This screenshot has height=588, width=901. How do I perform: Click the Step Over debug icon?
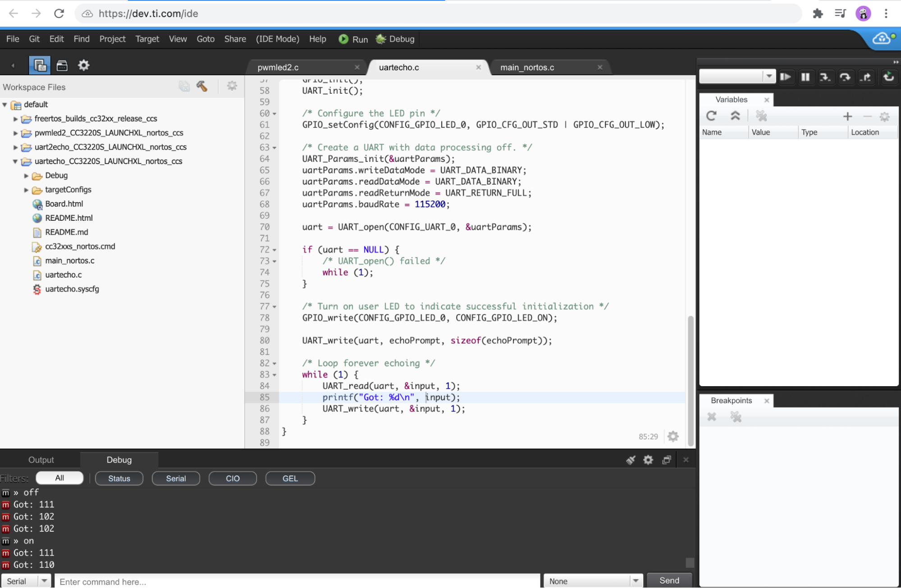[x=845, y=77]
